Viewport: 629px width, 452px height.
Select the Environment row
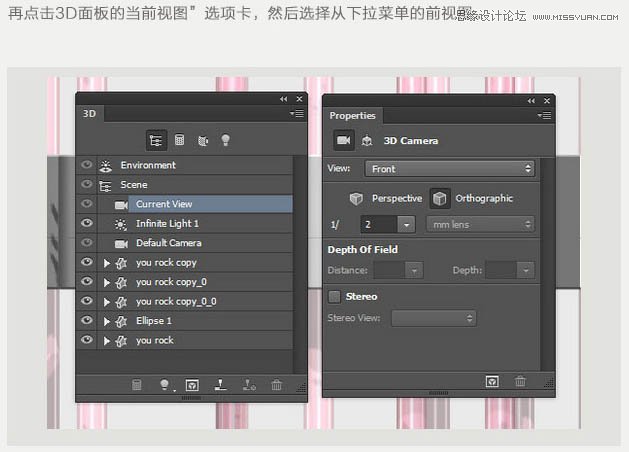click(x=184, y=165)
